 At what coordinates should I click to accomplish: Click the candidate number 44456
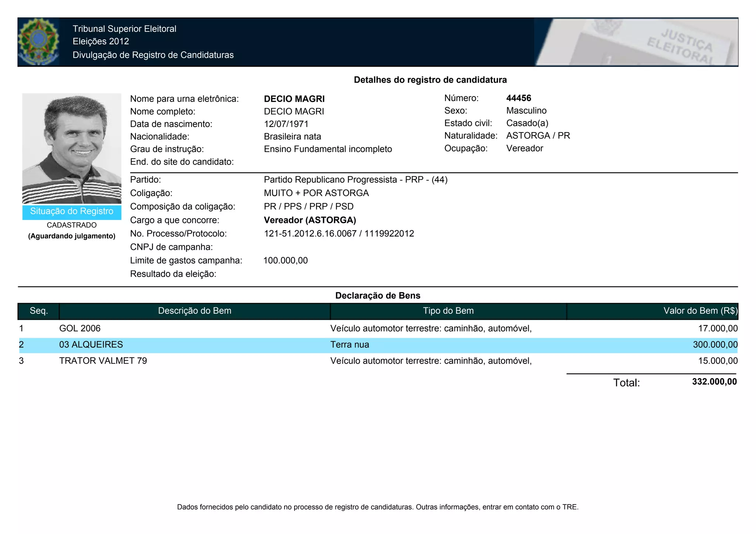(519, 98)
